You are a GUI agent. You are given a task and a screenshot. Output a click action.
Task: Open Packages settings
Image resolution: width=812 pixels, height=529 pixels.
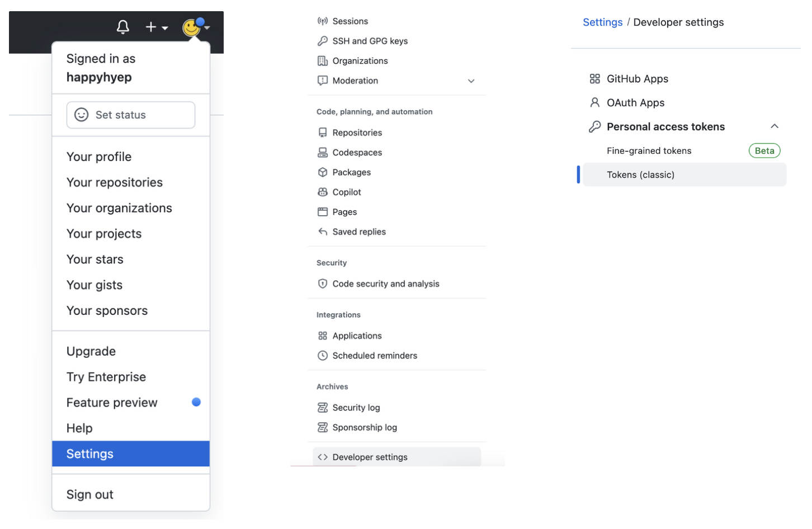(x=352, y=172)
